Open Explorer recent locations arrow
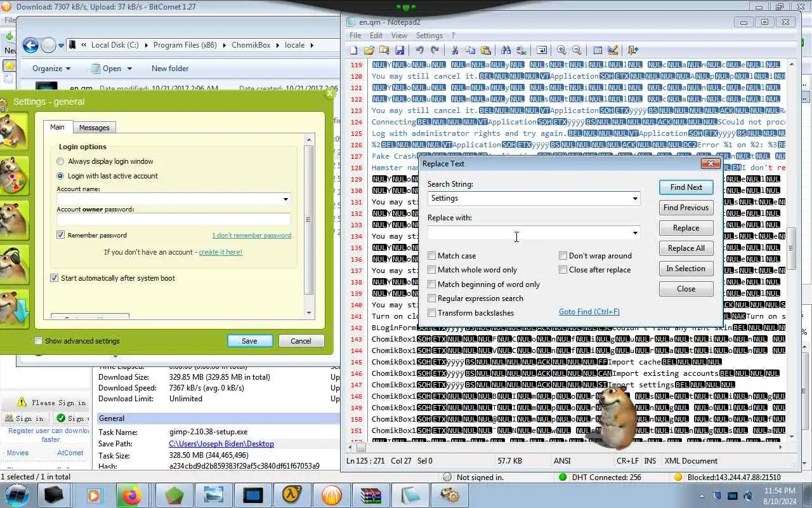812x508 pixels. point(62,46)
